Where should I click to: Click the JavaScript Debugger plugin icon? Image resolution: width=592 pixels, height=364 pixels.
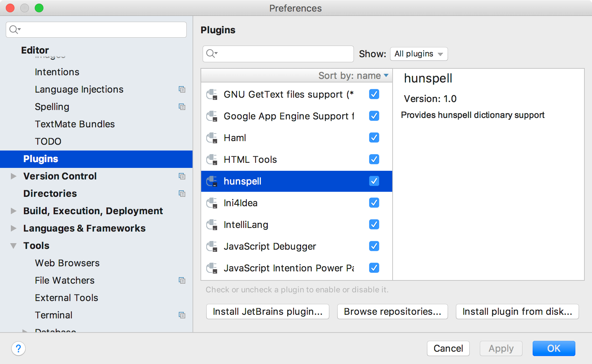point(212,246)
